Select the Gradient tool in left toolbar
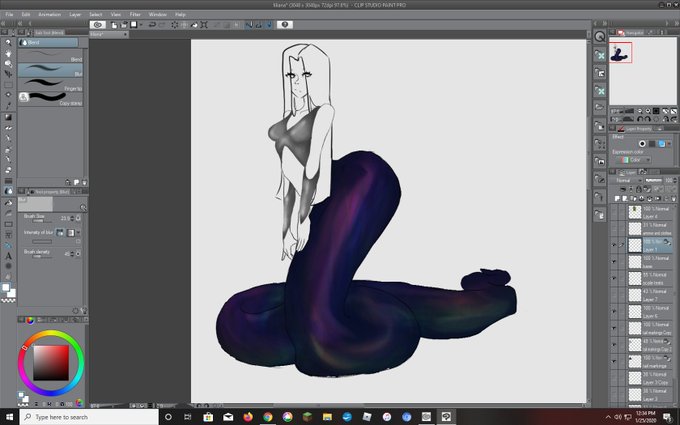Viewport: 680px width, 425px height. click(8, 118)
